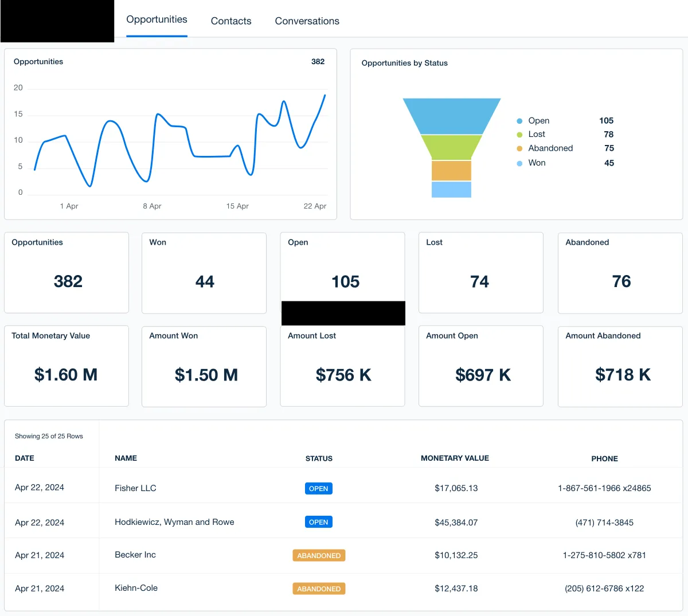Open the Kiehn-Cole opportunity row

coord(343,588)
